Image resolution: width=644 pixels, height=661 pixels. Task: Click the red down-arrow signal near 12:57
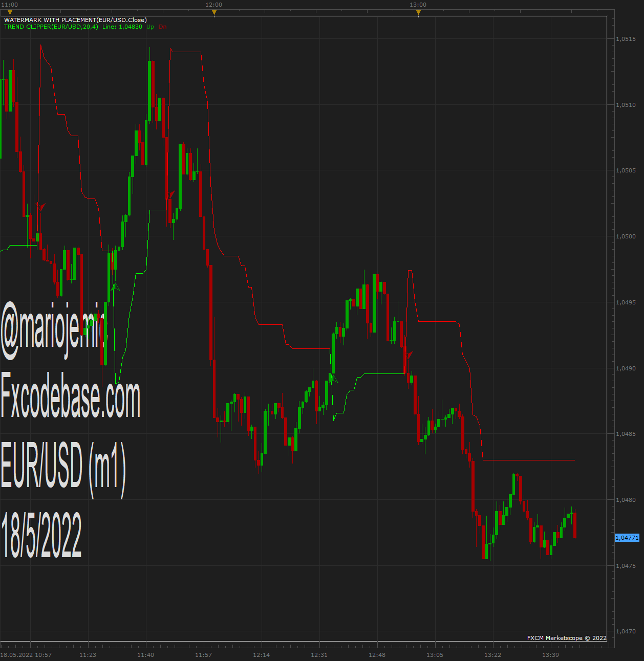pos(409,354)
